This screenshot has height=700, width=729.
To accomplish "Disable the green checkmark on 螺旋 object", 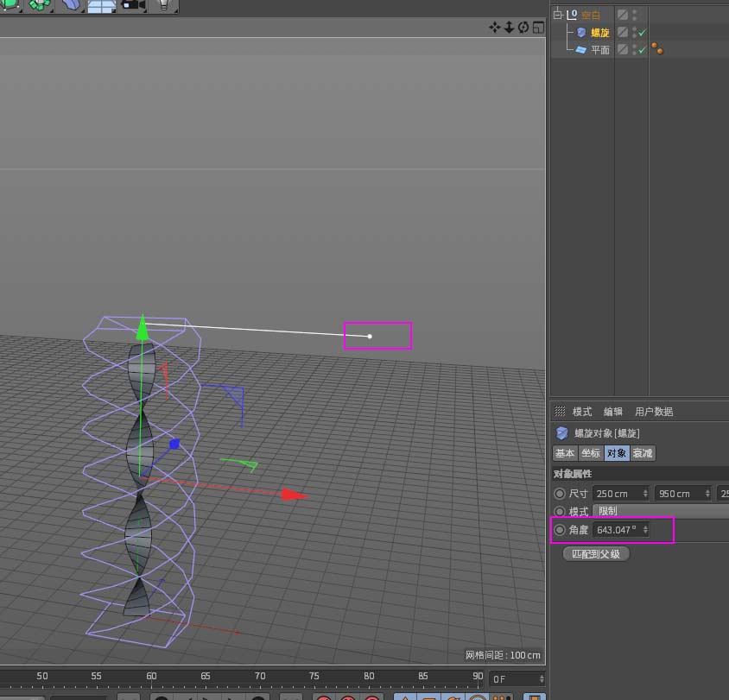I will 643,32.
